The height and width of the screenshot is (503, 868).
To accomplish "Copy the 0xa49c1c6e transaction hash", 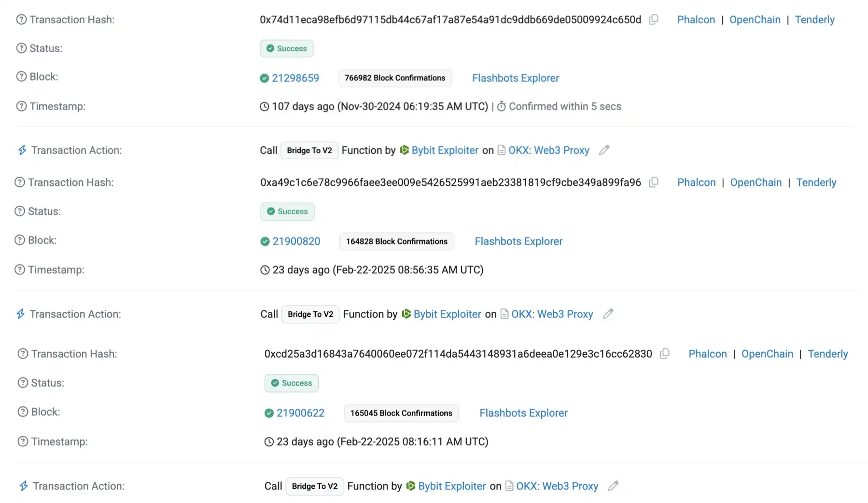I will (654, 182).
